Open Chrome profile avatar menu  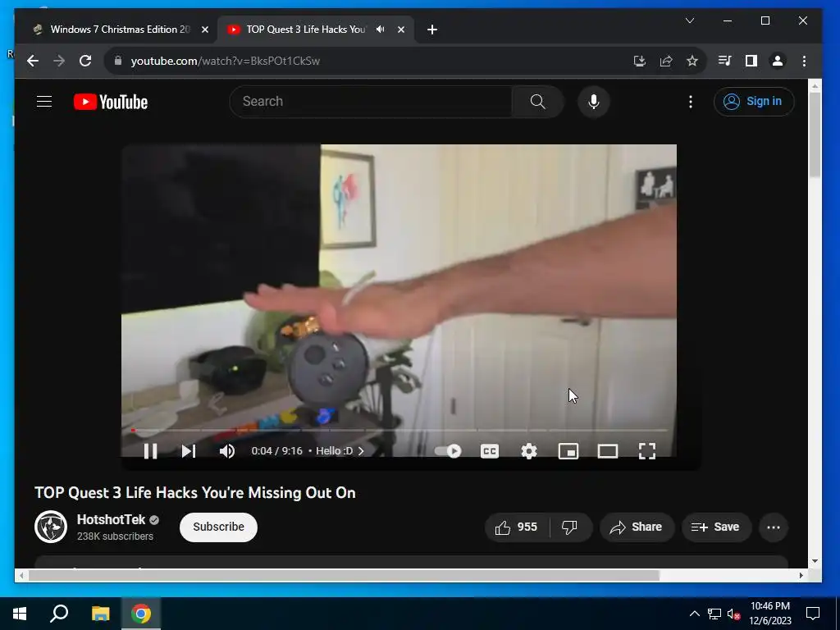point(778,61)
